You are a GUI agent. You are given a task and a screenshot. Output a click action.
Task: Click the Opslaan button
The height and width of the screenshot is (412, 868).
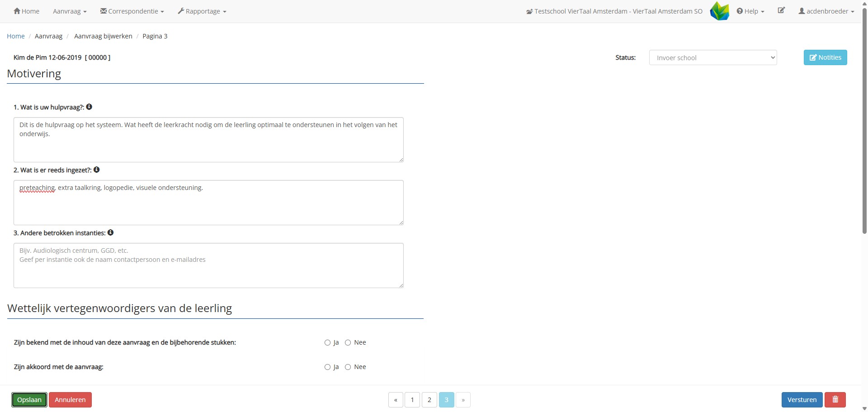tap(29, 400)
